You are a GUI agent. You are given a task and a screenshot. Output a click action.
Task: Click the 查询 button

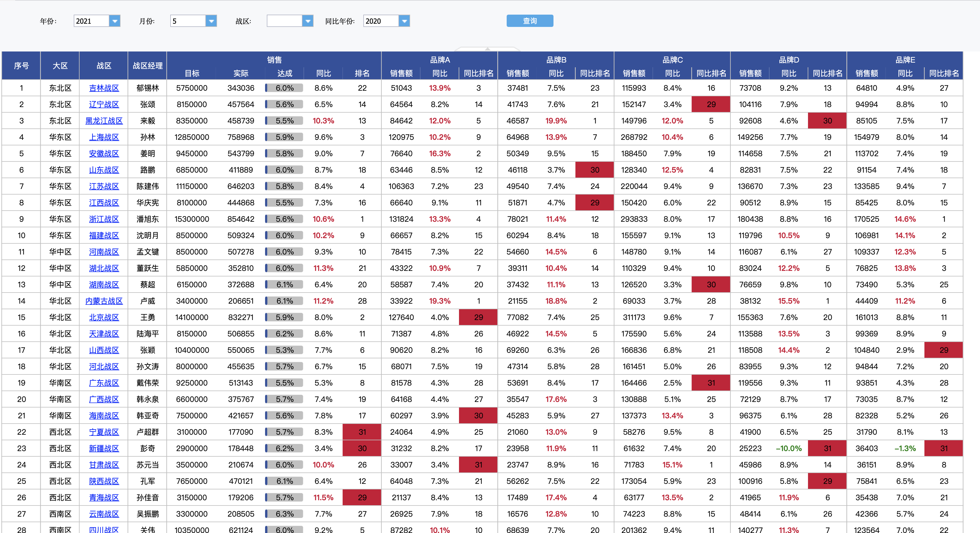click(x=529, y=21)
